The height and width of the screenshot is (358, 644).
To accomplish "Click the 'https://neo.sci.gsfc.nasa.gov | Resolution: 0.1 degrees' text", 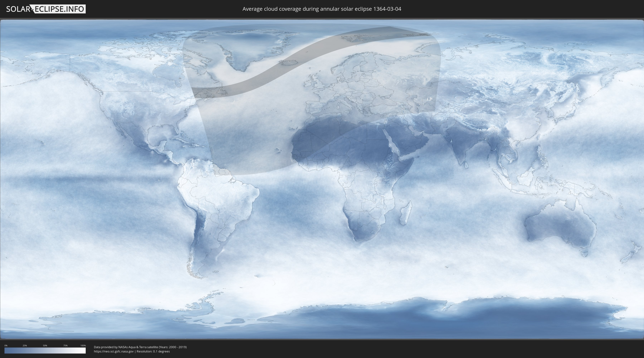I will pos(132,351).
